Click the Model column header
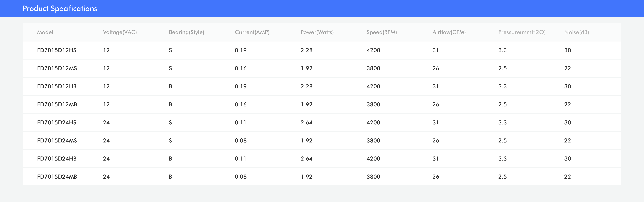Image resolution: width=644 pixels, height=202 pixels. 45,32
